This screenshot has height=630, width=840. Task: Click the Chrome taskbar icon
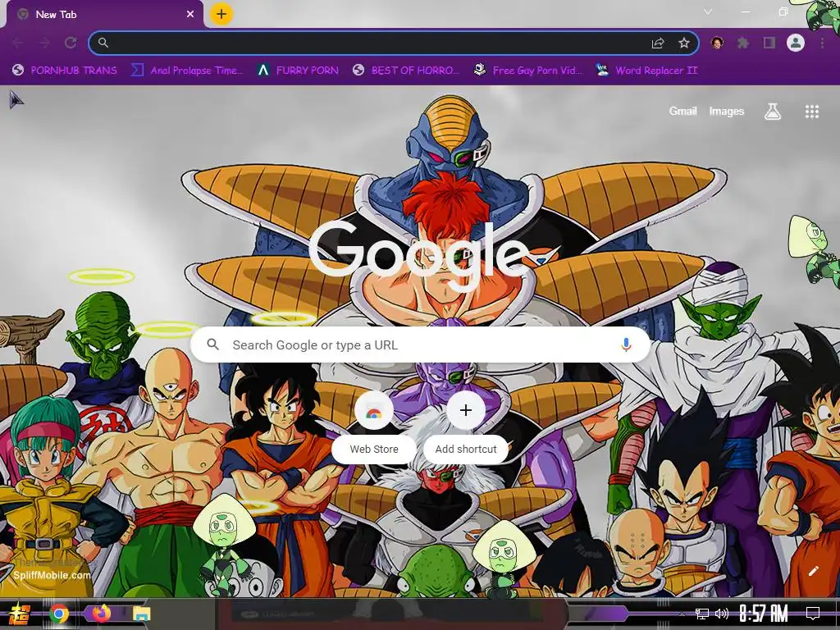pyautogui.click(x=59, y=614)
